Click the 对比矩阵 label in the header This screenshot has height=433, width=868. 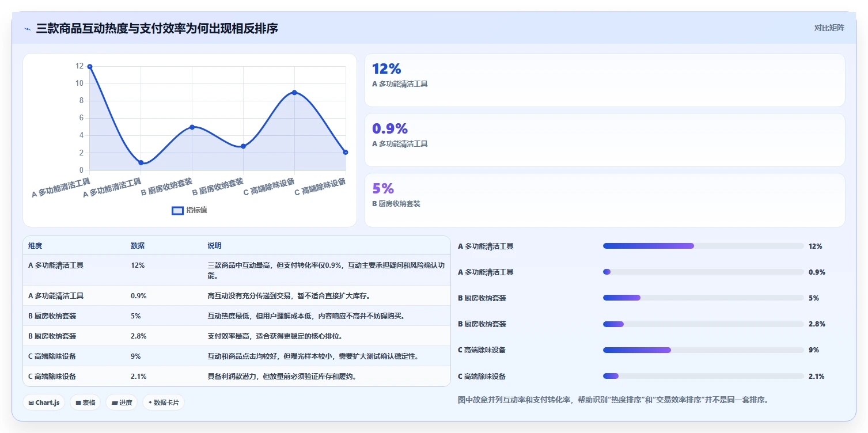(829, 28)
